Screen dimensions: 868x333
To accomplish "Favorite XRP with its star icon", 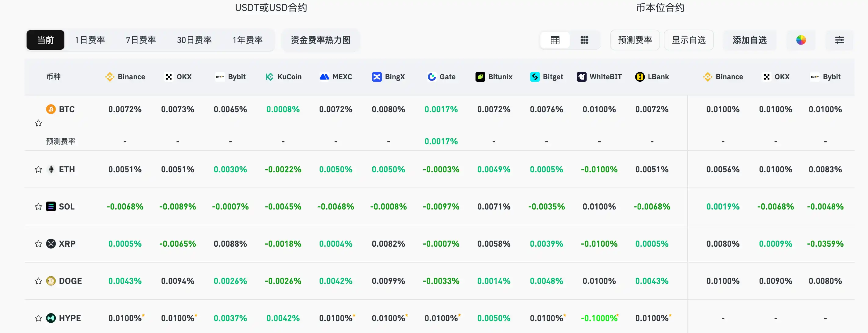I will (38, 244).
